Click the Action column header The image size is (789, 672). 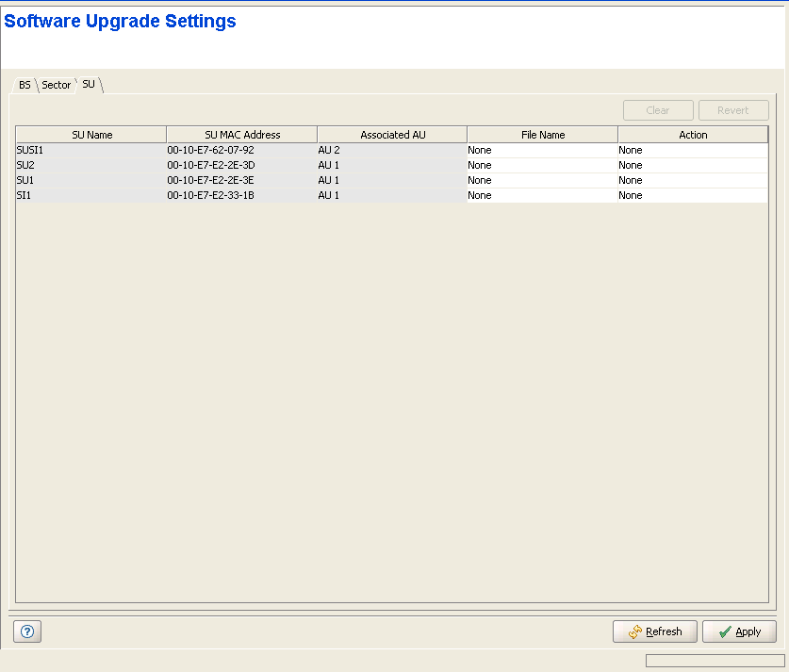point(693,135)
